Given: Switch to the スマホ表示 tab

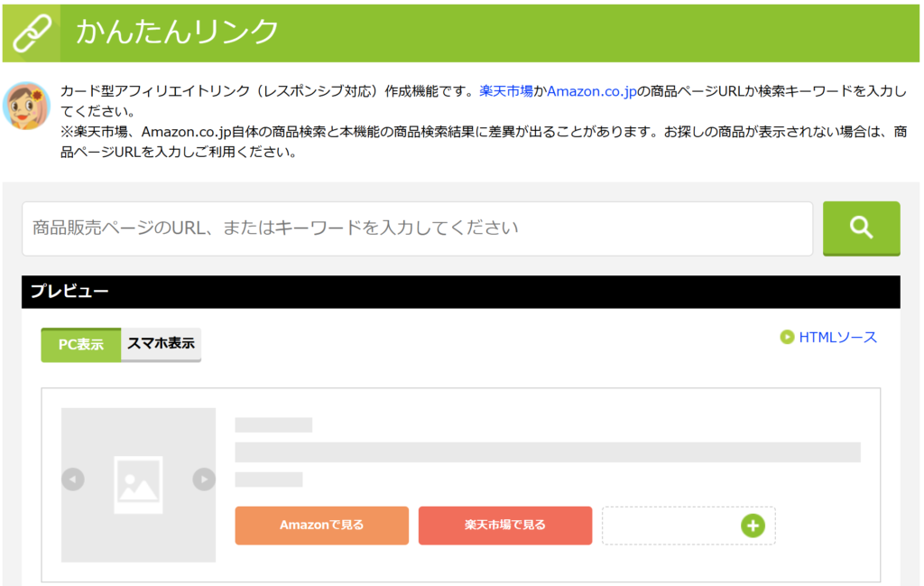Looking at the screenshot, I should point(161,344).
